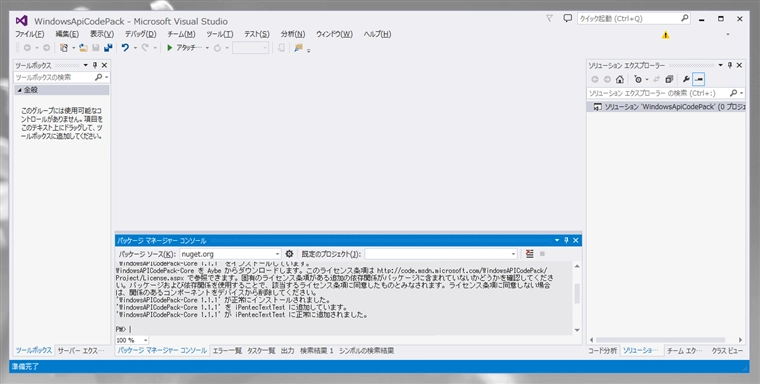
Task: Click the Save All toolbar icon
Action: [108, 48]
